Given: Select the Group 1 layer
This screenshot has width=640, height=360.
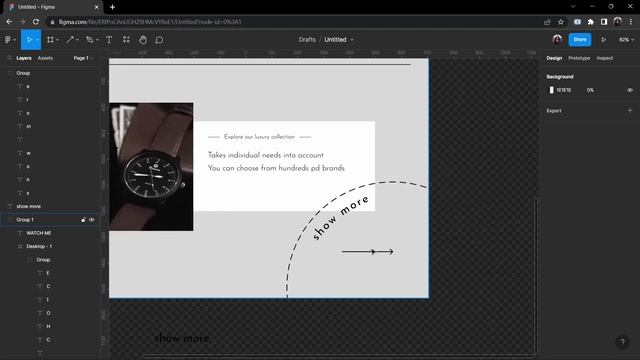Looking at the screenshot, I should pos(50,220).
